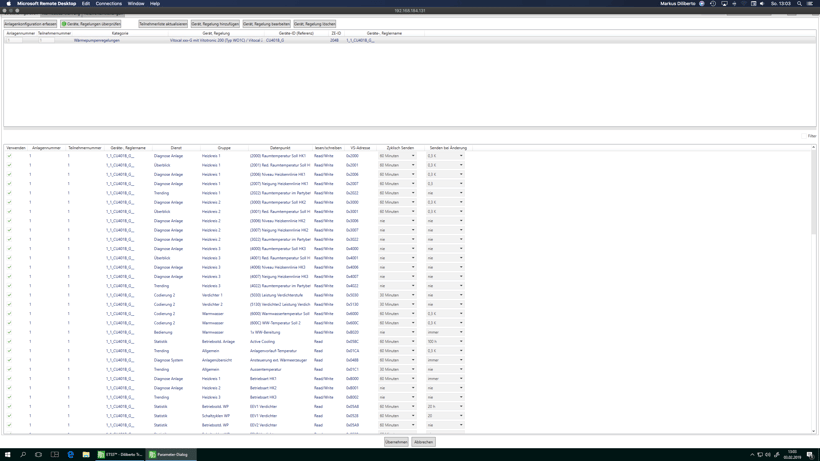Open Zyklisch Senden dropdown for Leistung Verdichterstufe
The width and height of the screenshot is (820, 461).
[397, 295]
